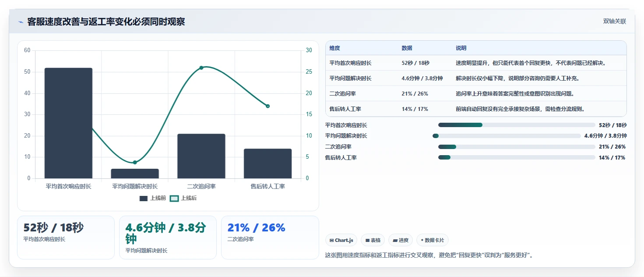The height and width of the screenshot is (277, 644).
Task: Click the x-axis label 二次追问率
Action: pos(201,186)
